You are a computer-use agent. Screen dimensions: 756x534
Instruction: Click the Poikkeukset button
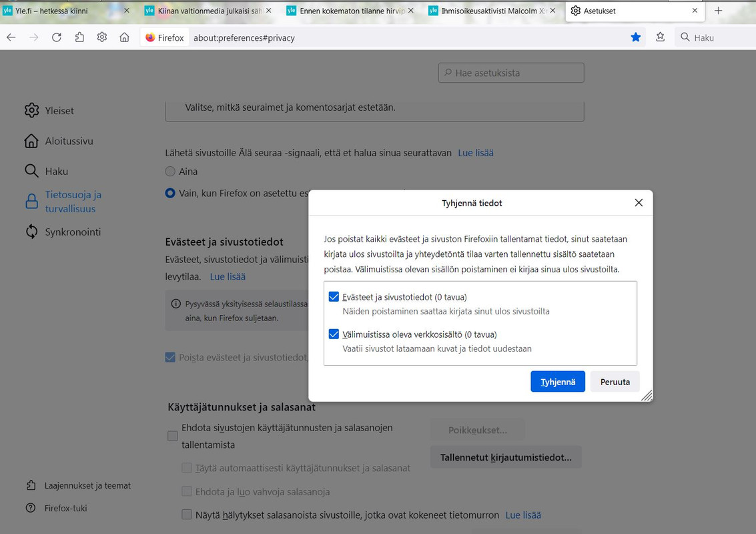[x=477, y=431]
